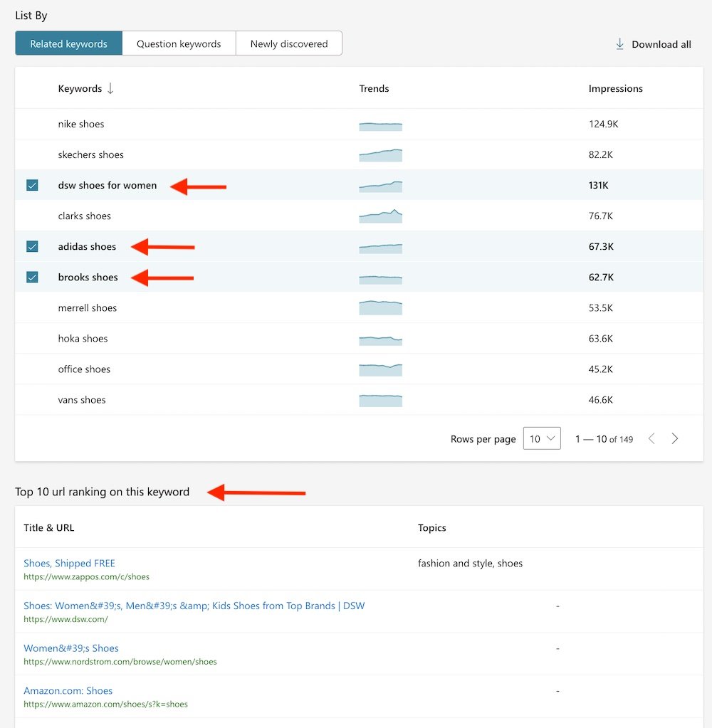Uncheck the adidas shoes checkbox

tap(32, 246)
